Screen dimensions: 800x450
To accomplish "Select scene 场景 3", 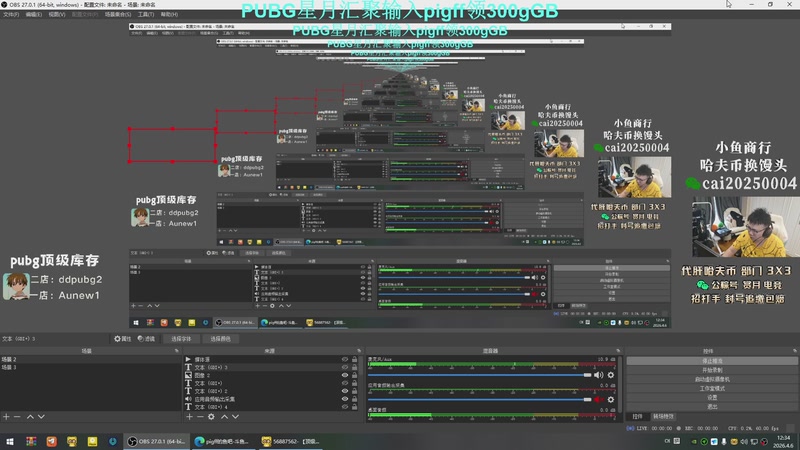I will point(91,367).
